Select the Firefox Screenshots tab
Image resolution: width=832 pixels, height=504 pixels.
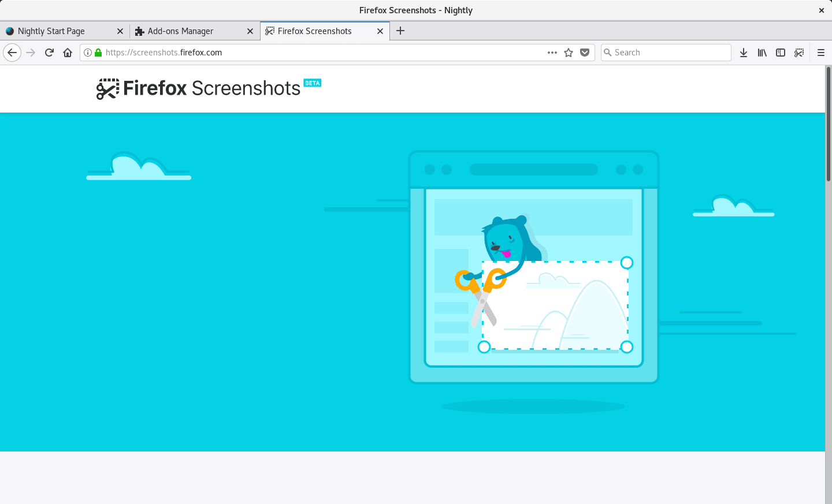click(x=325, y=31)
